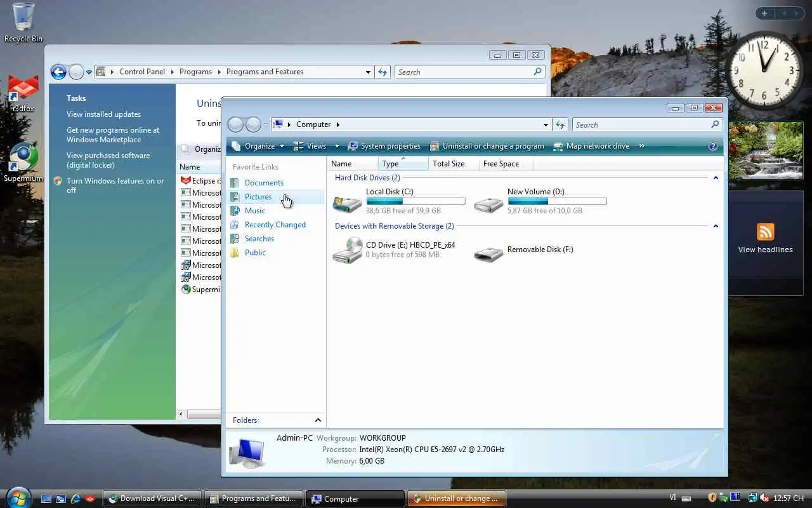Show more toolbar commands chevron
The image size is (812, 508).
point(642,146)
